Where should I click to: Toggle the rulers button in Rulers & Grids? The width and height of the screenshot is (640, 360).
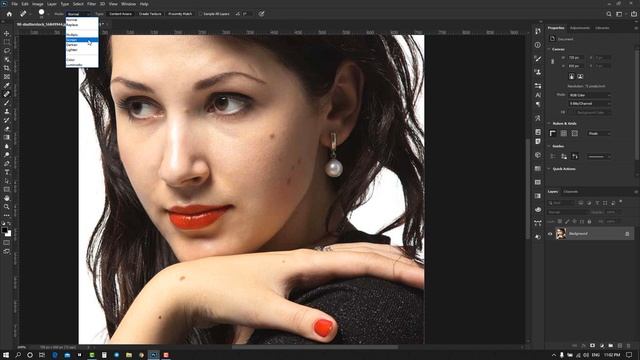[553, 133]
